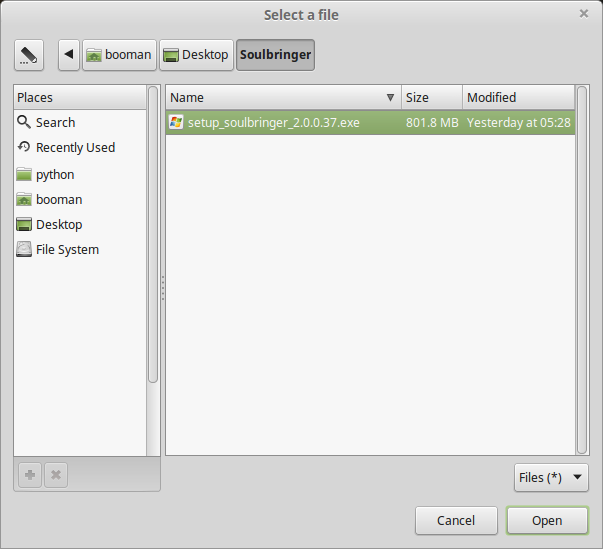This screenshot has height=549, width=603.
Task: Click the exe file's Windows icon
Action: [x=176, y=122]
